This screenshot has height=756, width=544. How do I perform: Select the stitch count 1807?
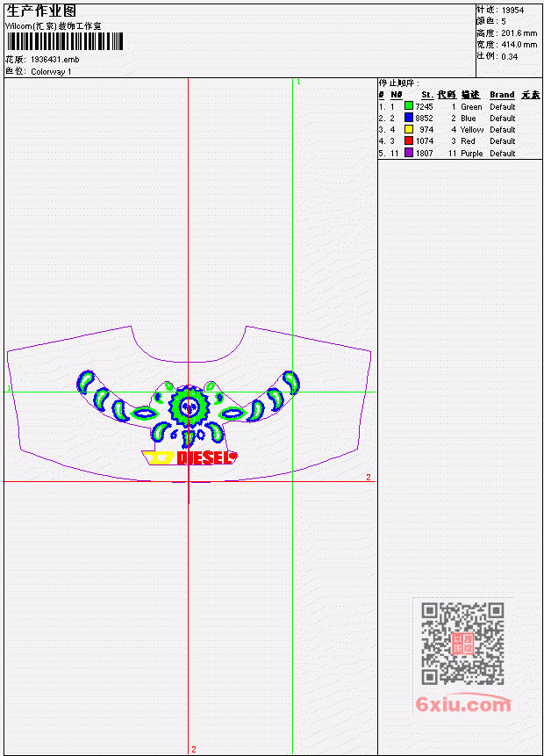(x=425, y=154)
